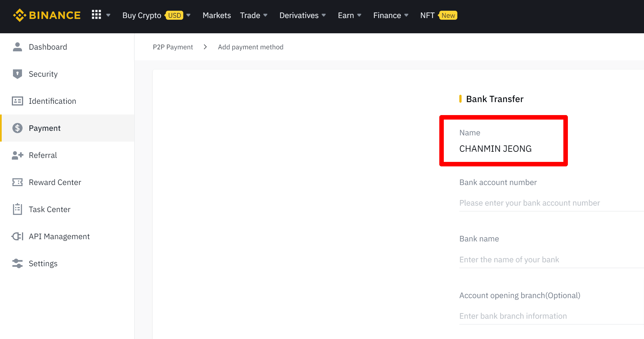Click the Settings sliders icon
Viewport: 644px width, 339px height.
(x=17, y=263)
